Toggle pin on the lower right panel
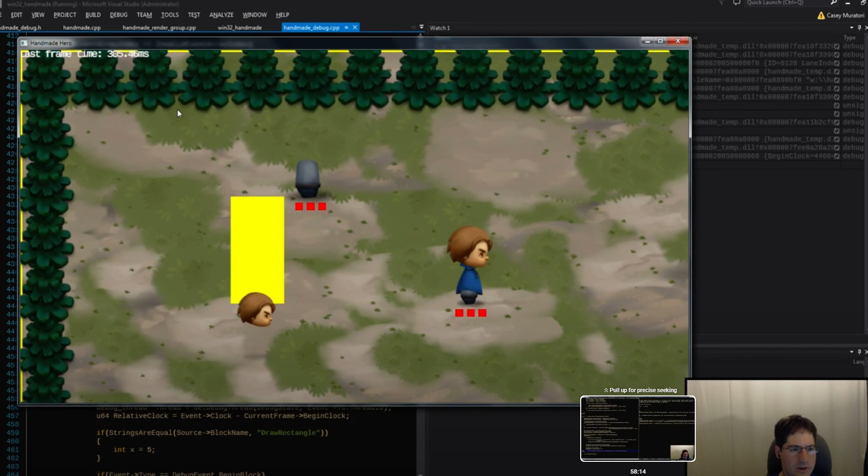The image size is (868, 476). click(859, 352)
